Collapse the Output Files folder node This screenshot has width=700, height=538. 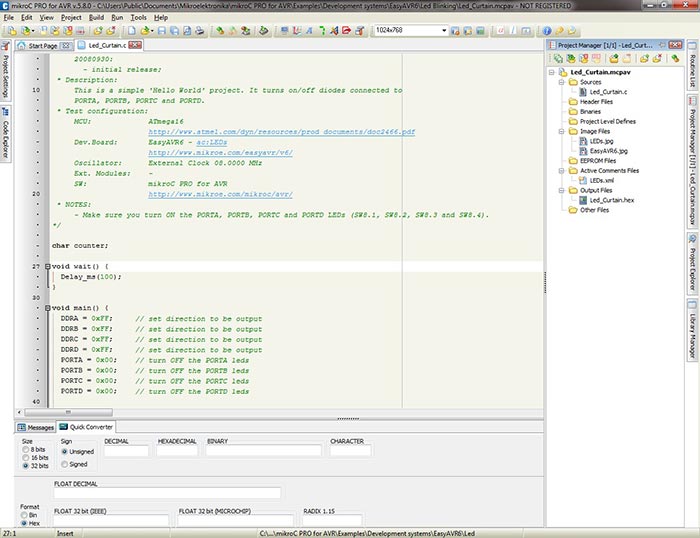coord(562,190)
